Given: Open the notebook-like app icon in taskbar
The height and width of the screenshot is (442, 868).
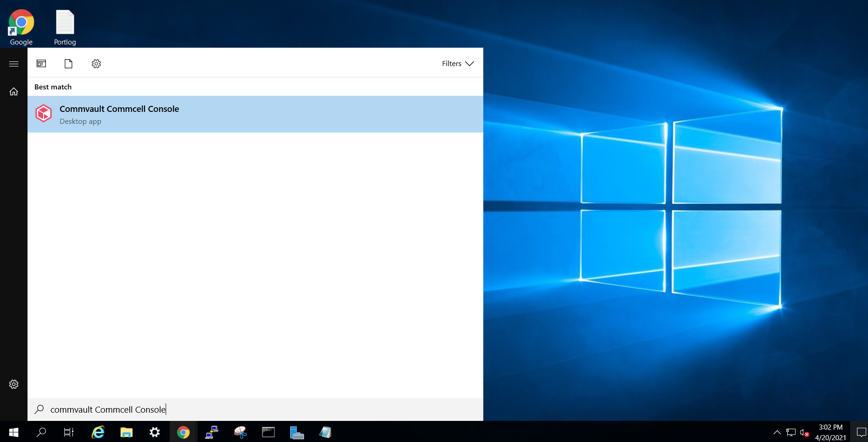Looking at the screenshot, I should tap(325, 432).
